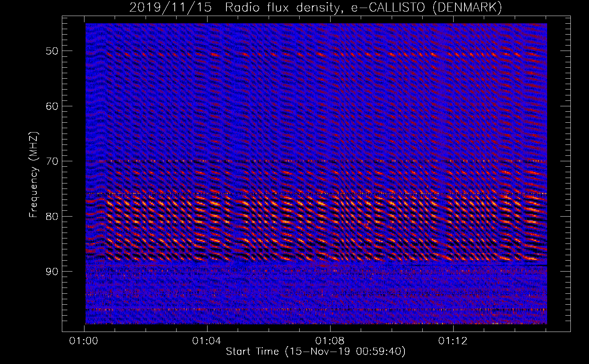Click the 90 frequency tick label
Image resolution: width=589 pixels, height=364 pixels.
pyautogui.click(x=52, y=272)
